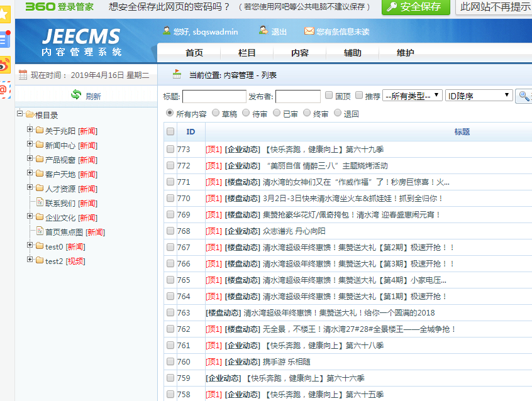The height and width of the screenshot is (401, 532).
Task: Click the envelope message icon in header
Action: [309, 31]
